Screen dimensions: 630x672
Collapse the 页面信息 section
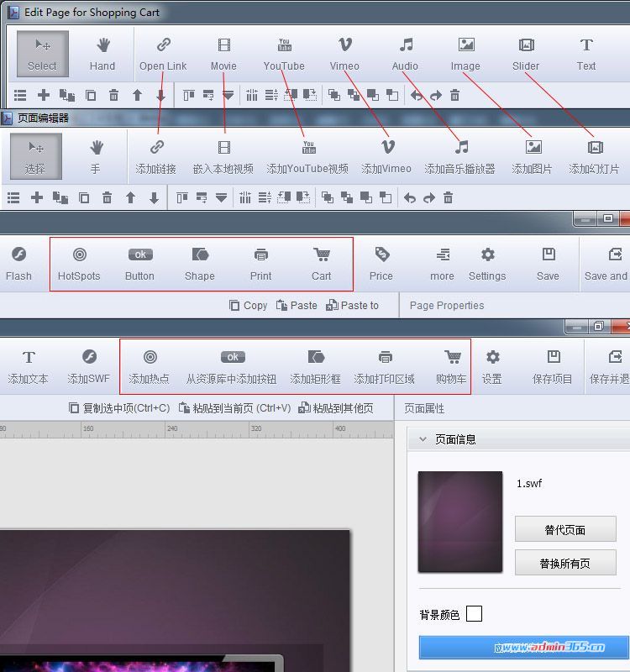coord(423,439)
